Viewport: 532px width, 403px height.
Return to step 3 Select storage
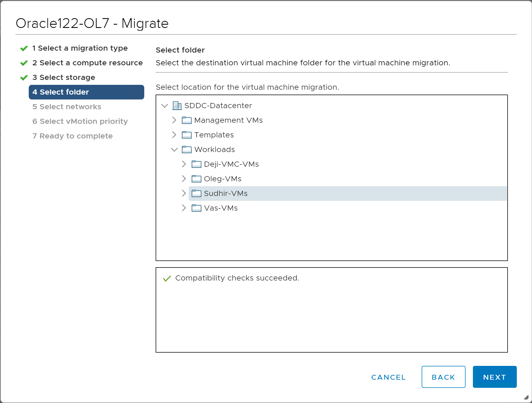(x=67, y=78)
